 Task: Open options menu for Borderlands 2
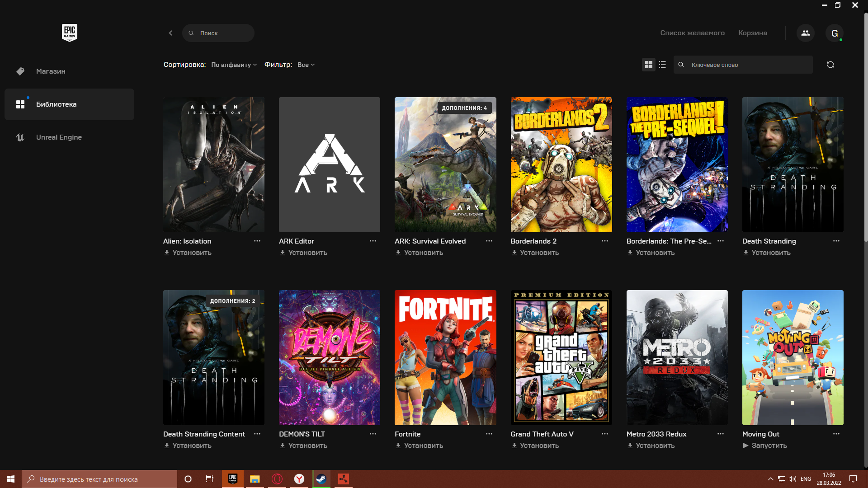(604, 241)
